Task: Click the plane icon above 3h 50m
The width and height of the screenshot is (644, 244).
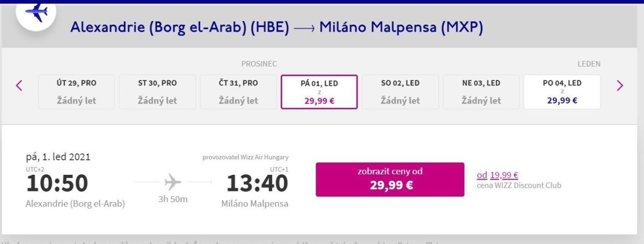Action: pos(173,182)
